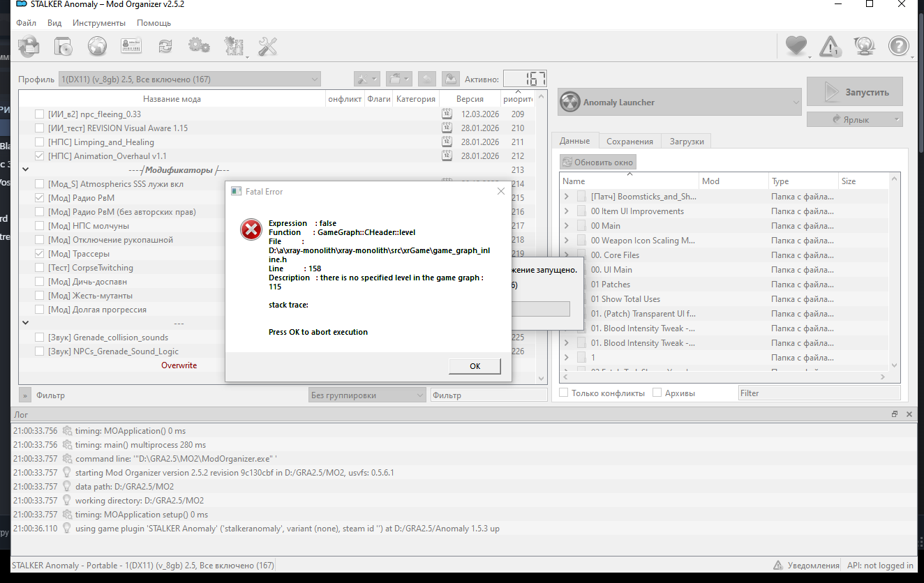Click the radiation Anomaly Launcher icon
924x583 pixels.
570,102
